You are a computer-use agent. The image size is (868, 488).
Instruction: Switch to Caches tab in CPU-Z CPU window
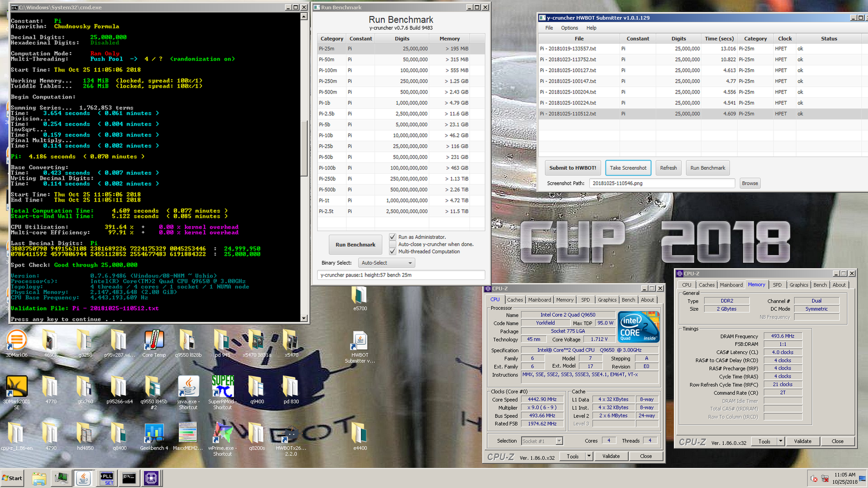(x=515, y=300)
